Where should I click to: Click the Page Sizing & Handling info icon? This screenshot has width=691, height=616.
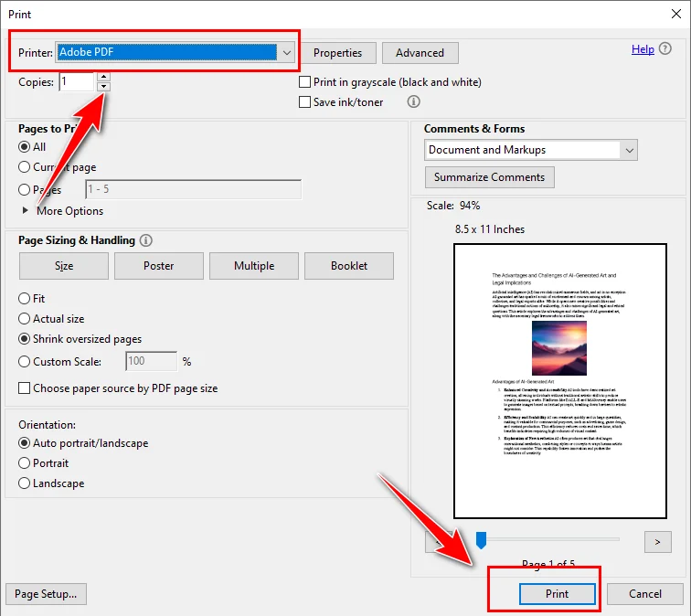tap(146, 240)
